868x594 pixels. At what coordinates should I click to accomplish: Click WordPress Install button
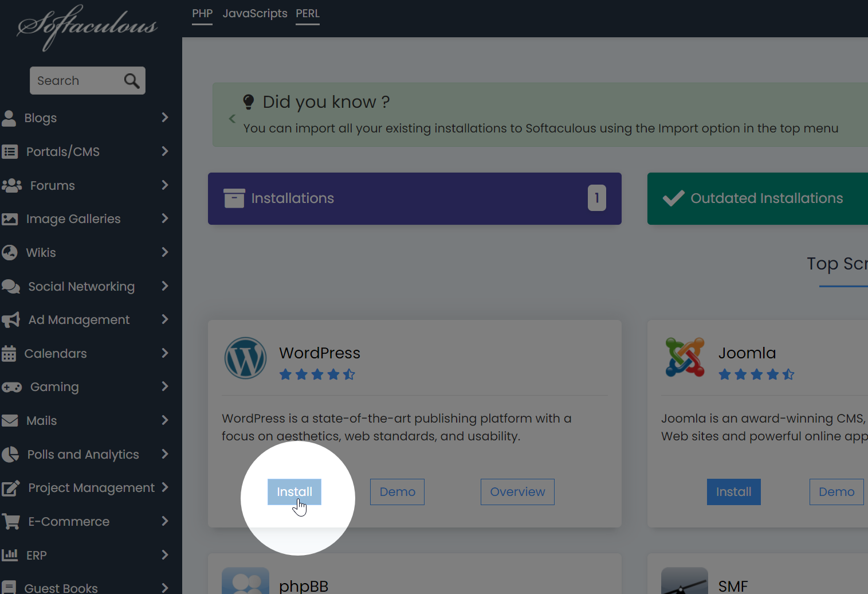[294, 492]
